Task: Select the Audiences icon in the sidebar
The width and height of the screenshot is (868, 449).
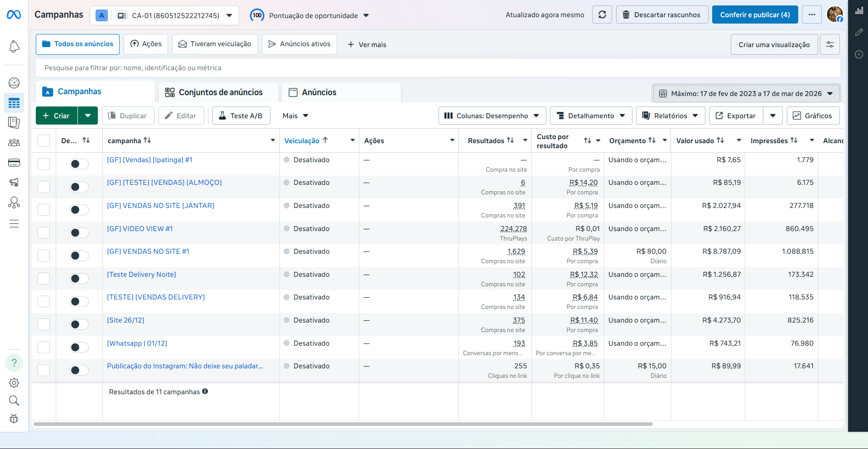Action: pos(14,142)
